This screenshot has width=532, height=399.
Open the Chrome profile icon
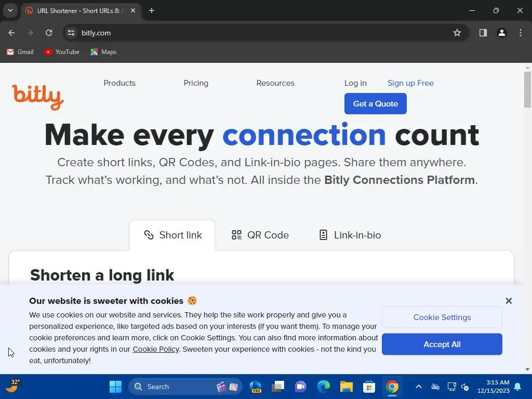tap(501, 33)
